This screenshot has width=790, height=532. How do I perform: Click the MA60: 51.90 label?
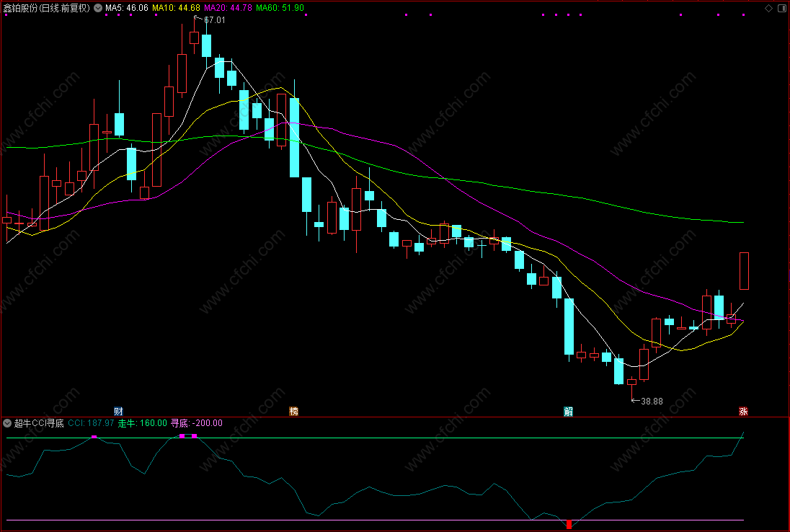pyautogui.click(x=280, y=8)
